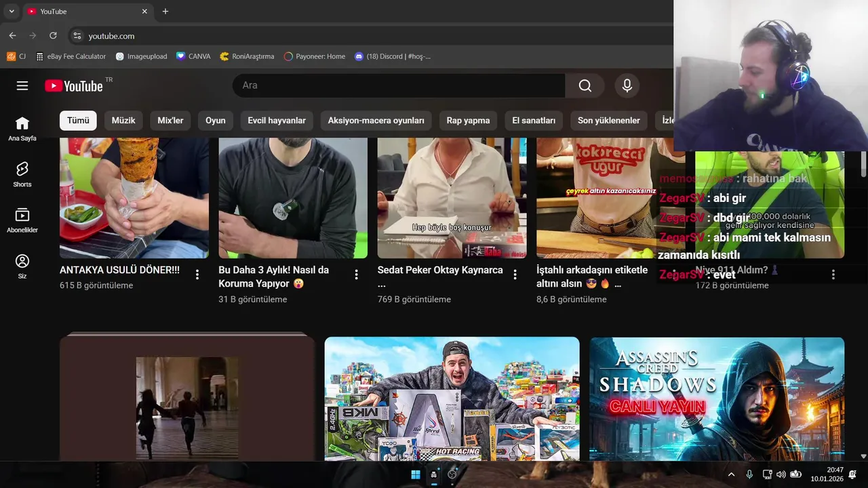The height and width of the screenshot is (488, 868).
Task: Select Aksiyon-macera oyunları filter chip
Action: (376, 121)
